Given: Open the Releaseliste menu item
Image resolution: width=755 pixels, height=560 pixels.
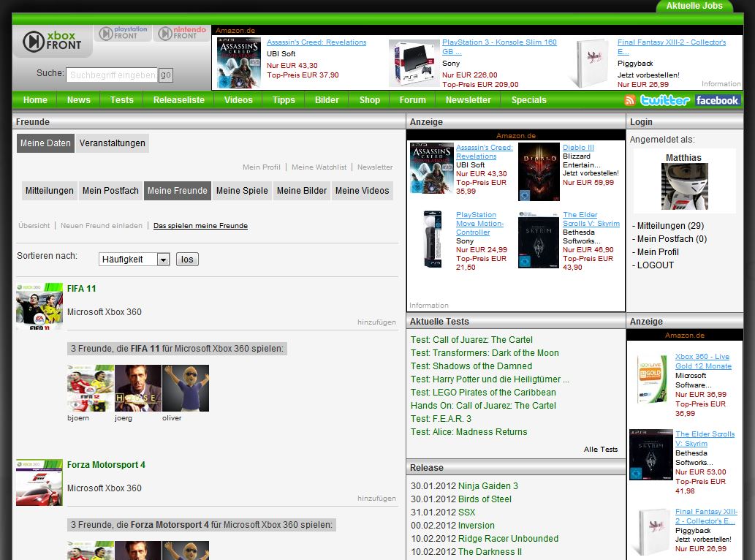Looking at the screenshot, I should 179,100.
